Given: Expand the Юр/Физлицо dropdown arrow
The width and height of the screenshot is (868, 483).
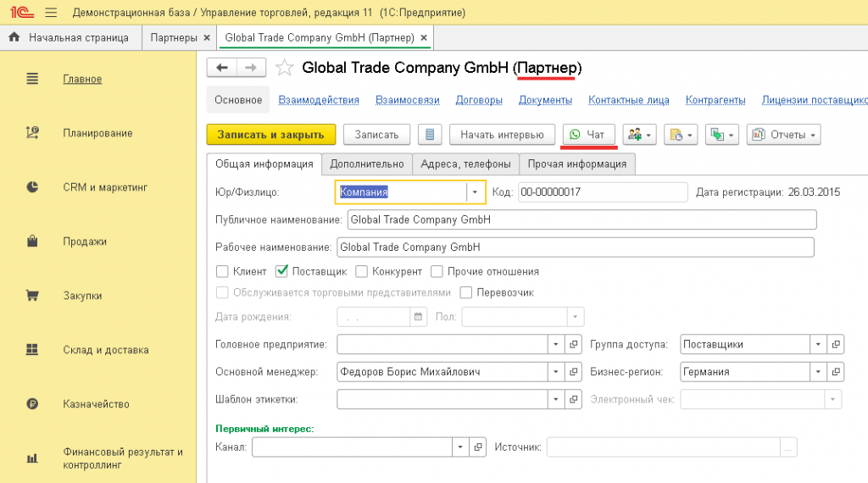Looking at the screenshot, I should tap(475, 192).
